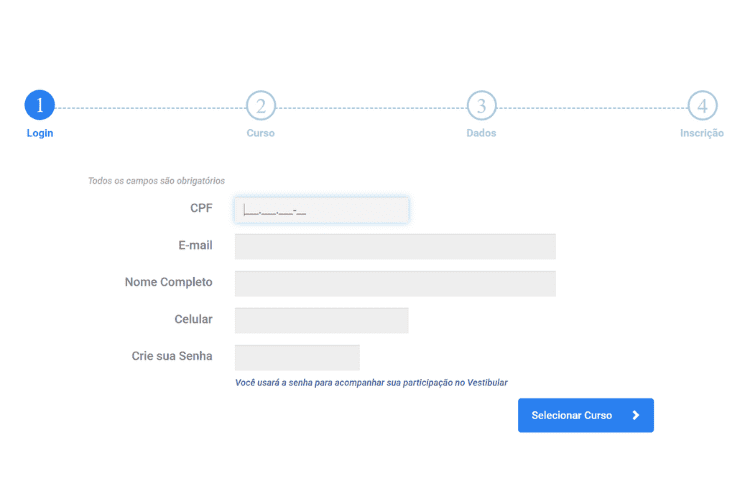Click the E-mail field label
Image resolution: width=750 pixels, height=500 pixels.
tap(195, 245)
